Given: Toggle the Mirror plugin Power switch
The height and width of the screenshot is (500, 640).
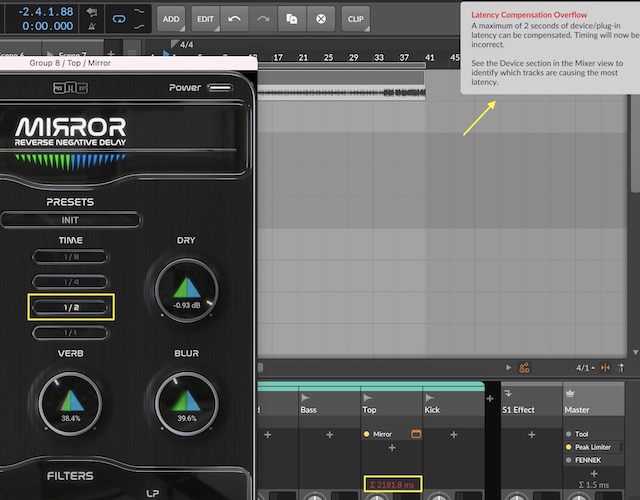Looking at the screenshot, I should click(x=221, y=88).
